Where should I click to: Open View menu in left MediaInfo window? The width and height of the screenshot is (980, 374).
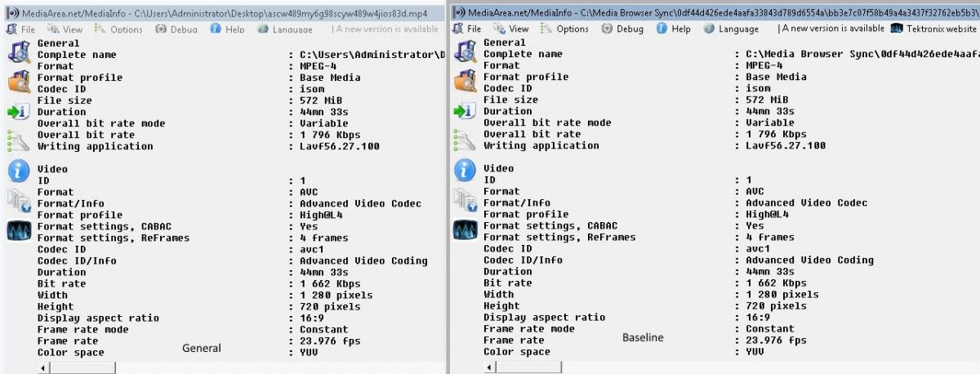click(x=64, y=29)
